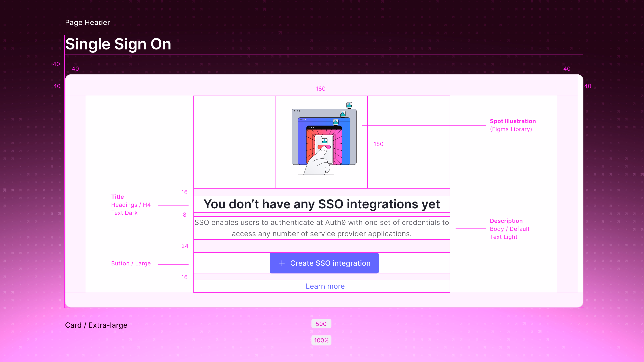644x362 pixels.
Task: Click the Page Header label
Action: tap(88, 23)
